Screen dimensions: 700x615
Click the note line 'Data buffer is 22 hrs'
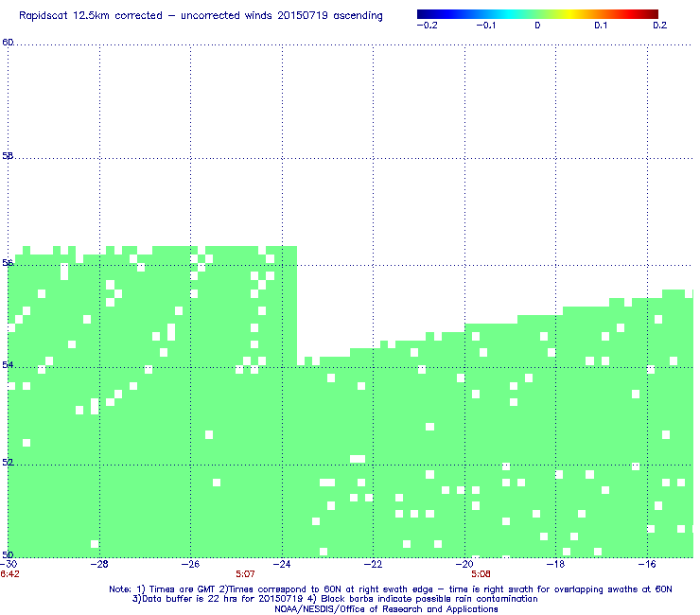point(335,599)
